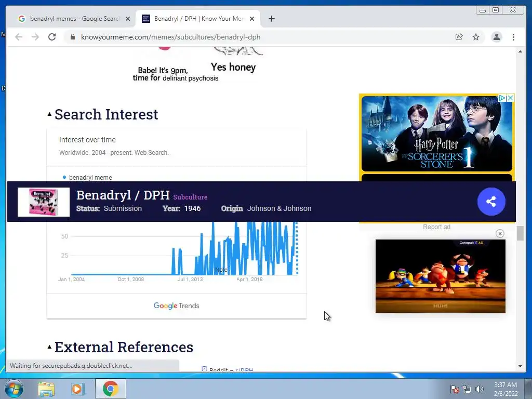Click the year 1946 value
Image resolution: width=532 pixels, height=399 pixels.
click(x=192, y=208)
